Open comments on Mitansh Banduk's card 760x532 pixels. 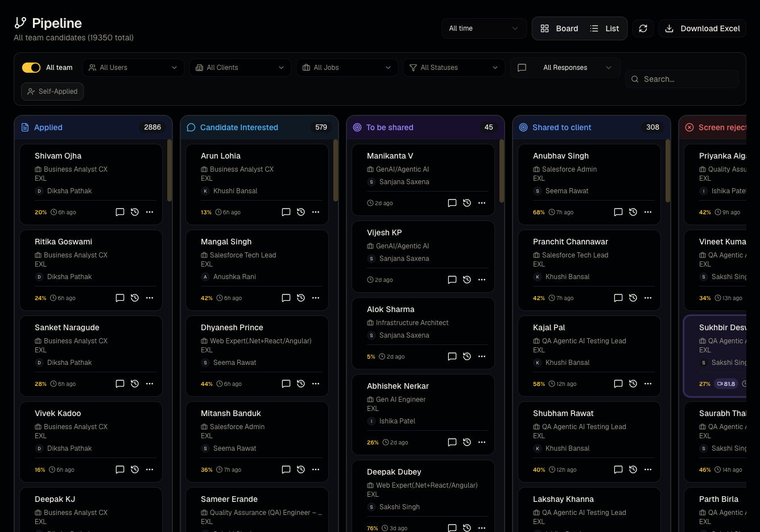coord(286,469)
